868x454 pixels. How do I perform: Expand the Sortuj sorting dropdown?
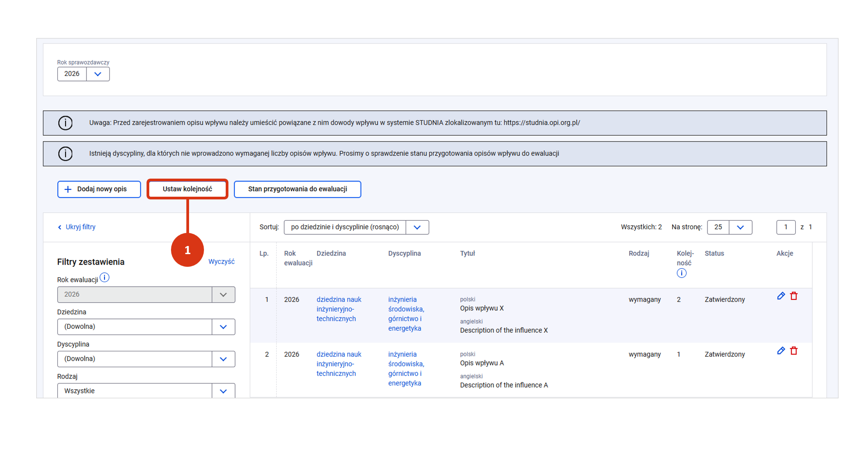417,227
